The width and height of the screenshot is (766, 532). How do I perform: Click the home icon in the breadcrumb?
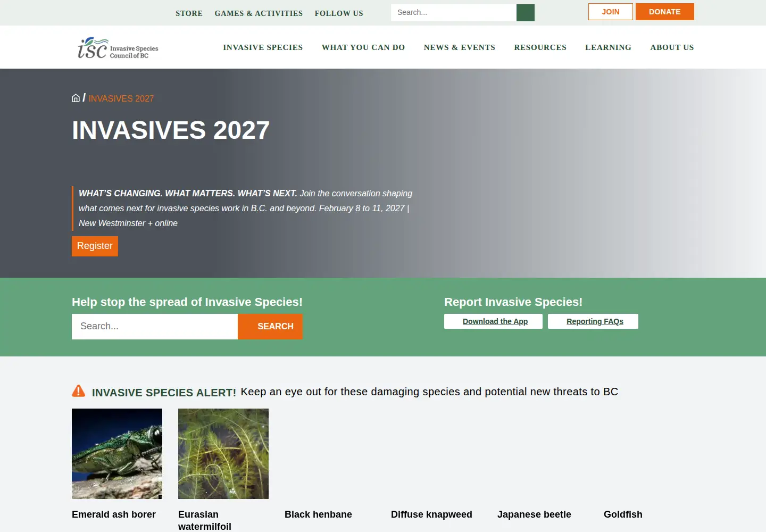[76, 98]
